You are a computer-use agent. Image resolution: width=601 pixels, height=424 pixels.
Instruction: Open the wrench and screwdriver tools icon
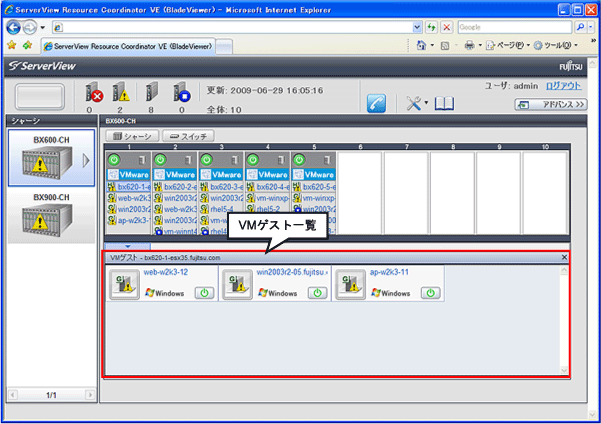[414, 103]
